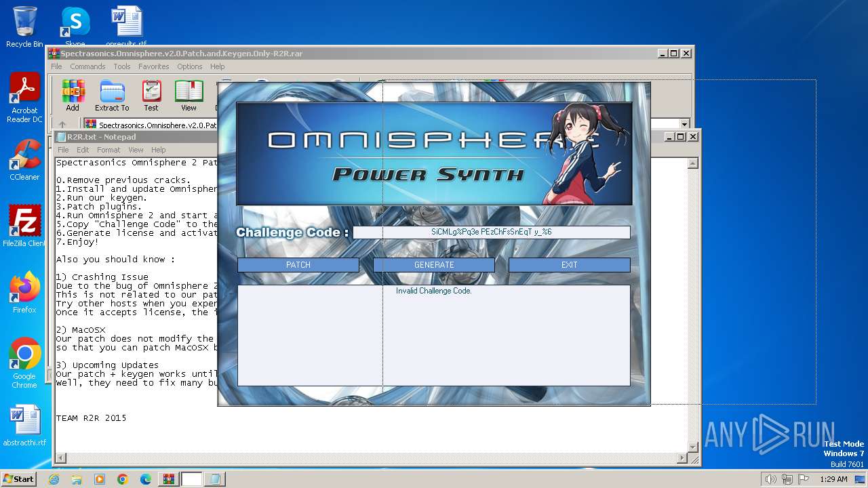Select the Recycle Bin desktop icon

click(24, 26)
